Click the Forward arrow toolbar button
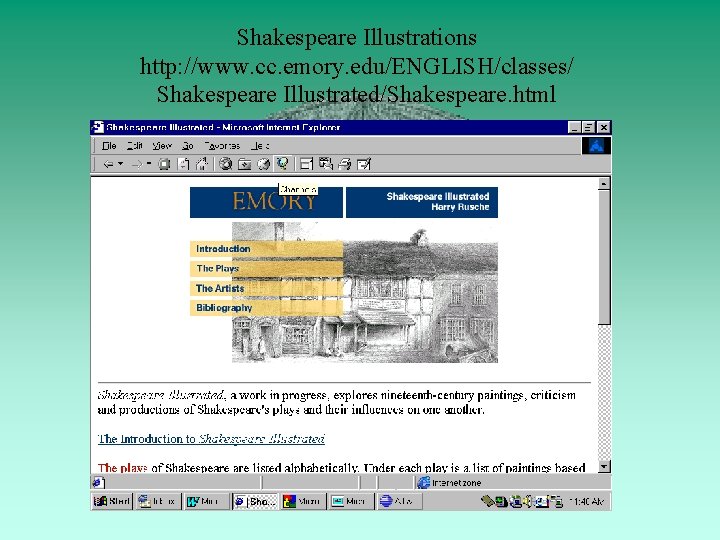720x540 pixels. pos(137,164)
